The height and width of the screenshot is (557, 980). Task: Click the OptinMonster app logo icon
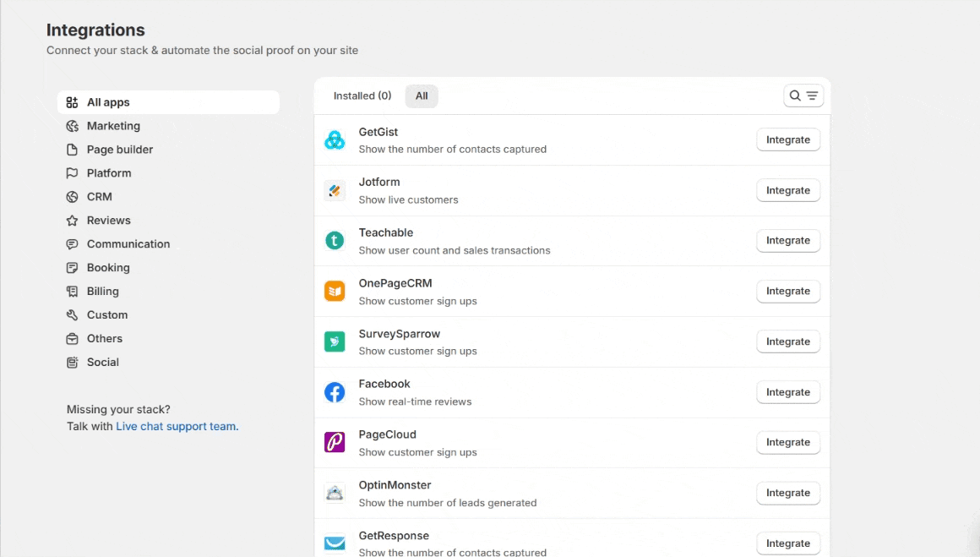(x=335, y=493)
